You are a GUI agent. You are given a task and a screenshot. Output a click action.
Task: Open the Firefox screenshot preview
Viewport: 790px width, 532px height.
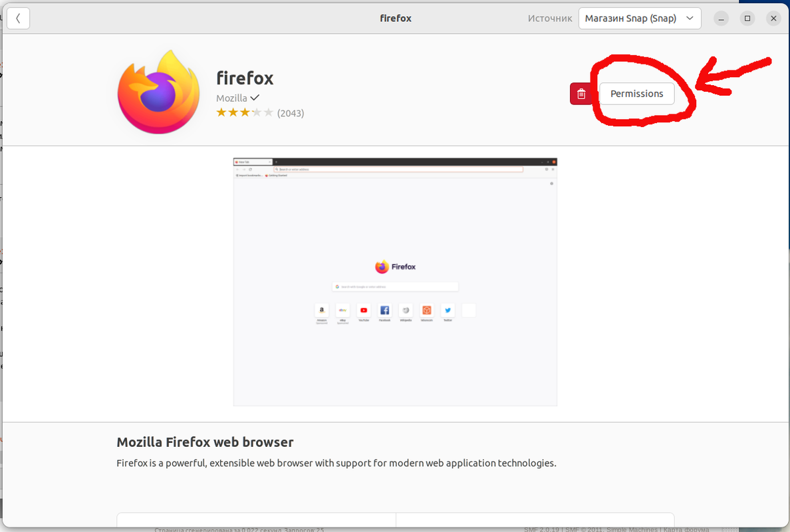click(395, 282)
